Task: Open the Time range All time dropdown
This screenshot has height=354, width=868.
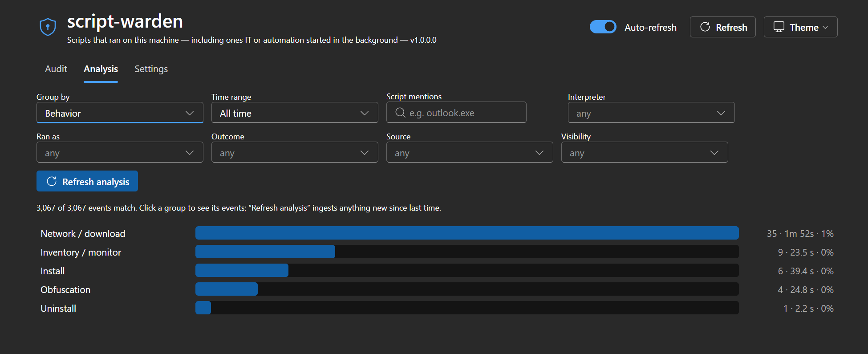Action: click(295, 113)
